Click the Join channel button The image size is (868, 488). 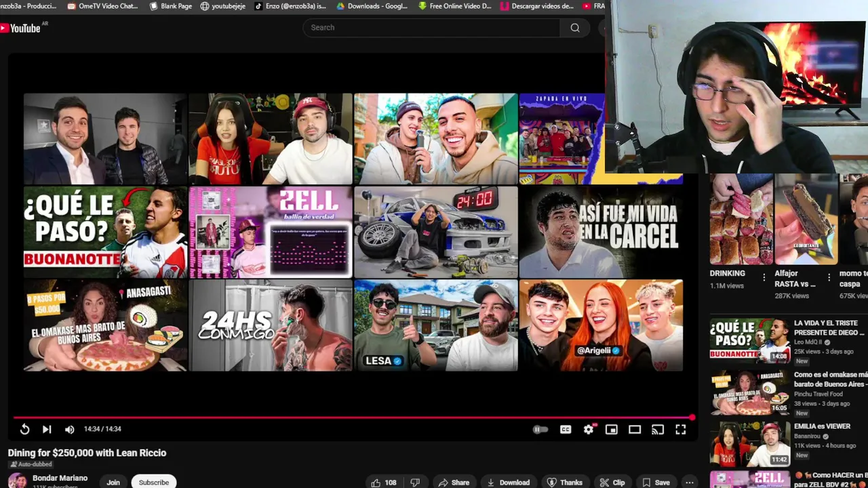click(113, 482)
